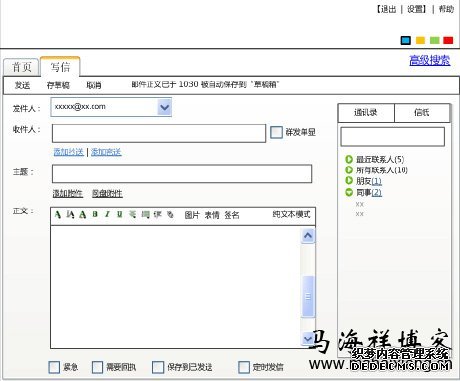This screenshot has width=460, height=381.
Task: Open the sender address dropdown
Action: tap(164, 107)
